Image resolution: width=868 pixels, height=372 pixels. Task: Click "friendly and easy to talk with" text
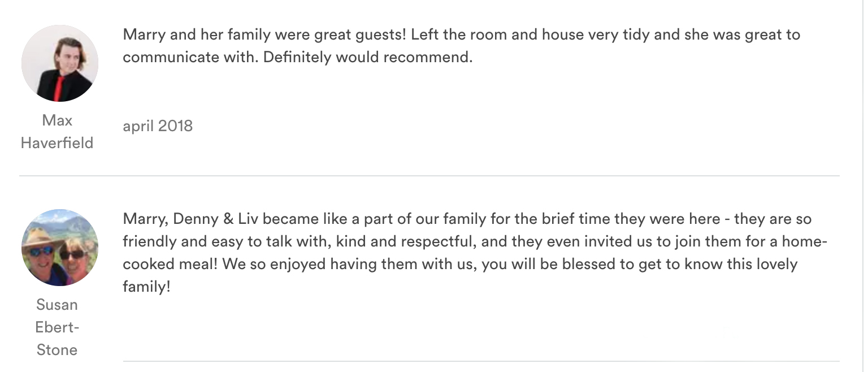225,241
